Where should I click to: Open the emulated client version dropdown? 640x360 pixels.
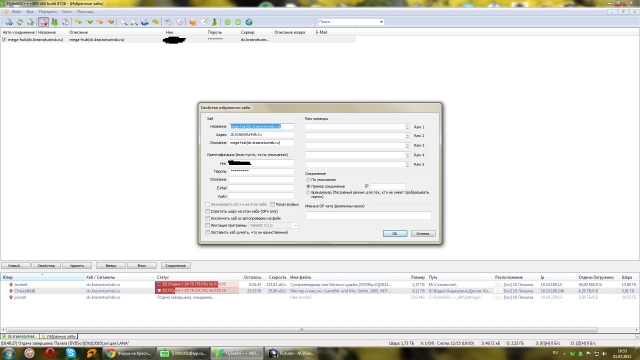click(273, 225)
